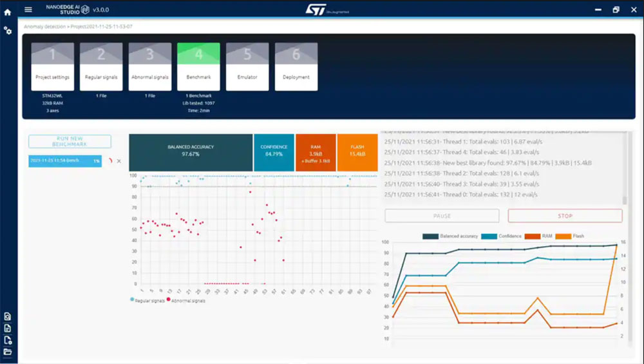Select the 2021-11-25 11:54 bench entry
Screen dimensions: 644x364
tap(65, 160)
